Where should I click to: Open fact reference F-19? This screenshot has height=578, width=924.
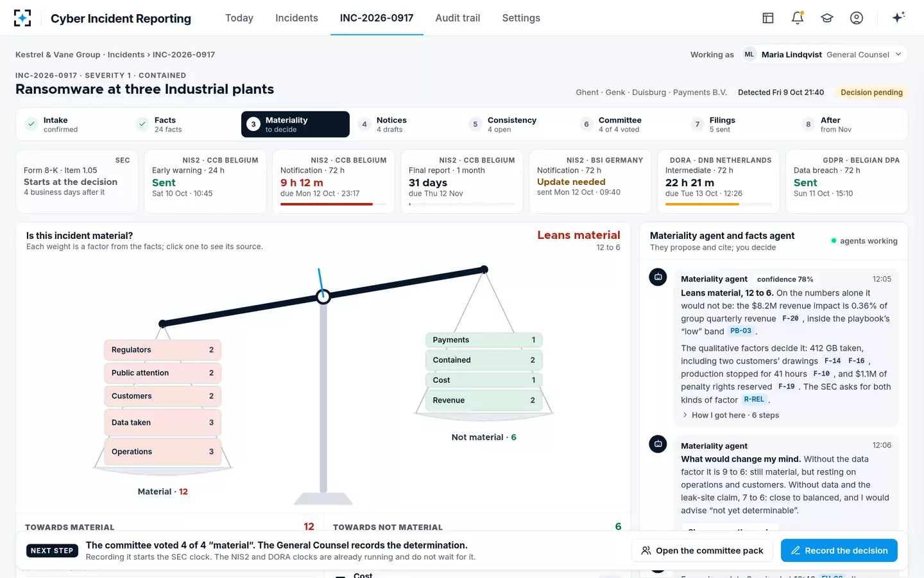pos(786,387)
